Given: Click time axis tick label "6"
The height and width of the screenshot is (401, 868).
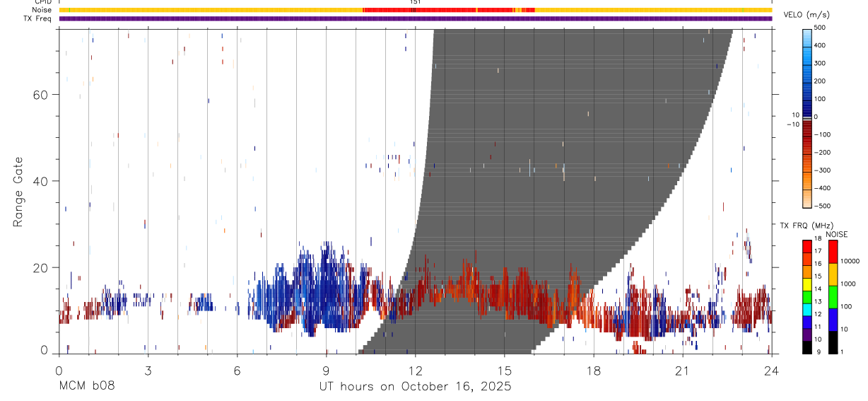Looking at the screenshot, I should 237,371.
